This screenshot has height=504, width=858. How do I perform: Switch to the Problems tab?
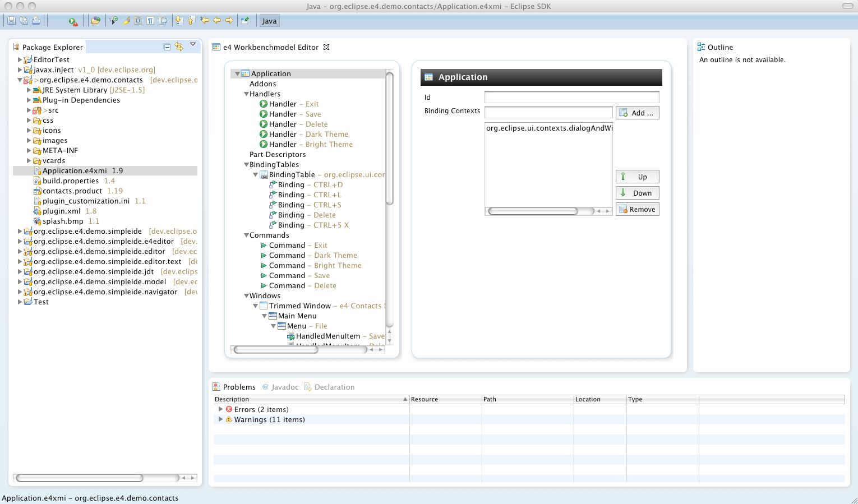click(234, 387)
